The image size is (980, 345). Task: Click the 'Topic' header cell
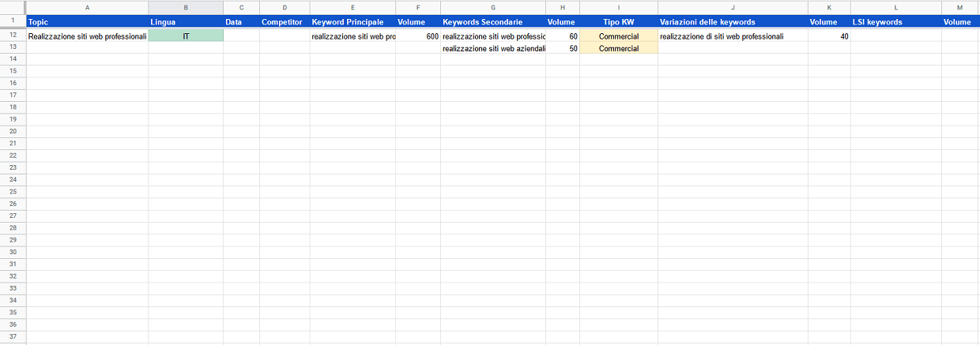tap(87, 22)
